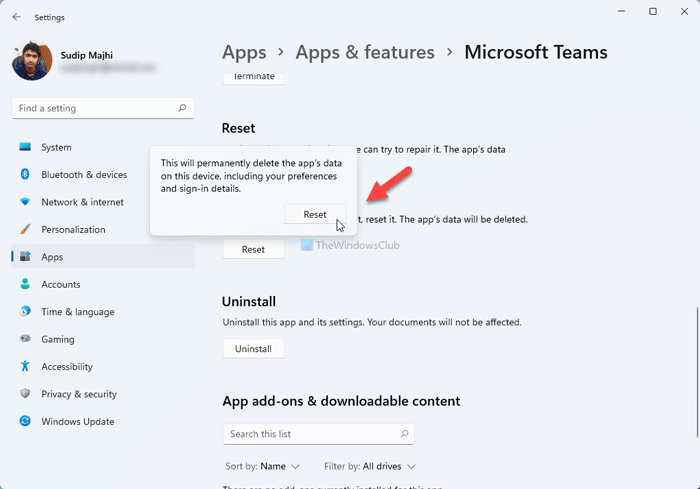Open Accounts using its person icon

(x=26, y=284)
